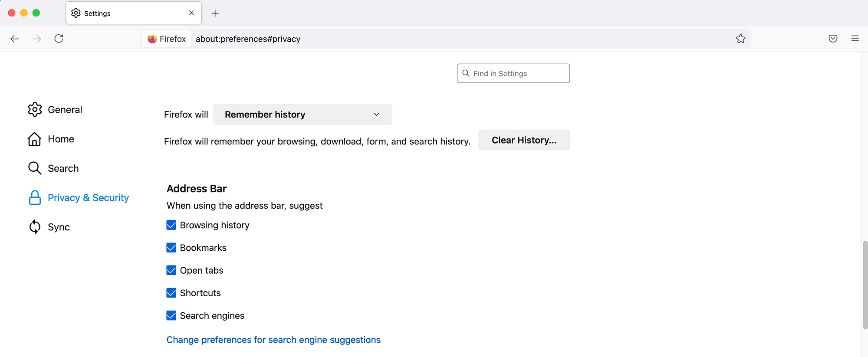The height and width of the screenshot is (357, 868).
Task: Go back with the back arrow
Action: [x=15, y=39]
